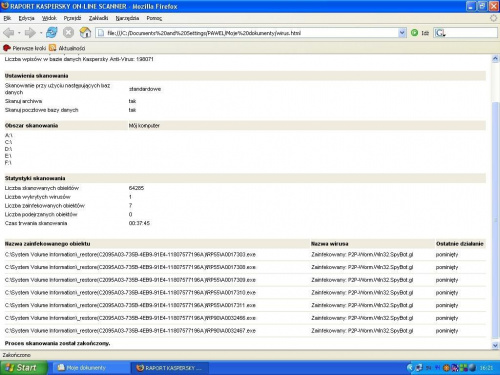The width and height of the screenshot is (500, 375).
Task: Click the 'Liczba zainfekowanych obiektów' label
Action: pos(45,206)
